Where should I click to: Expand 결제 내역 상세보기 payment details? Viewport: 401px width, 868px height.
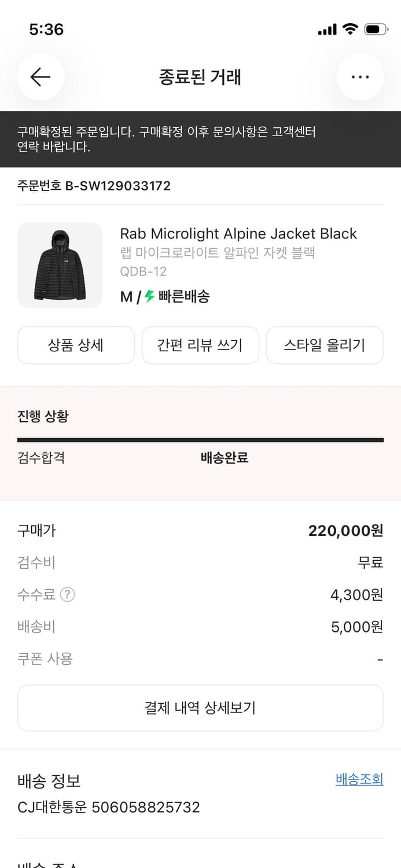tap(200, 708)
